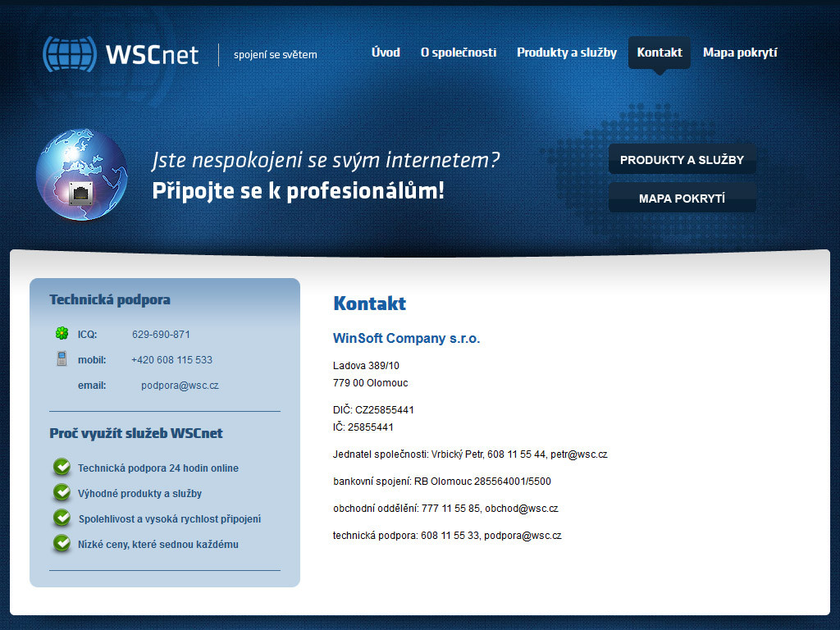Click the WinSoft Company s.r.o. title

tap(407, 338)
